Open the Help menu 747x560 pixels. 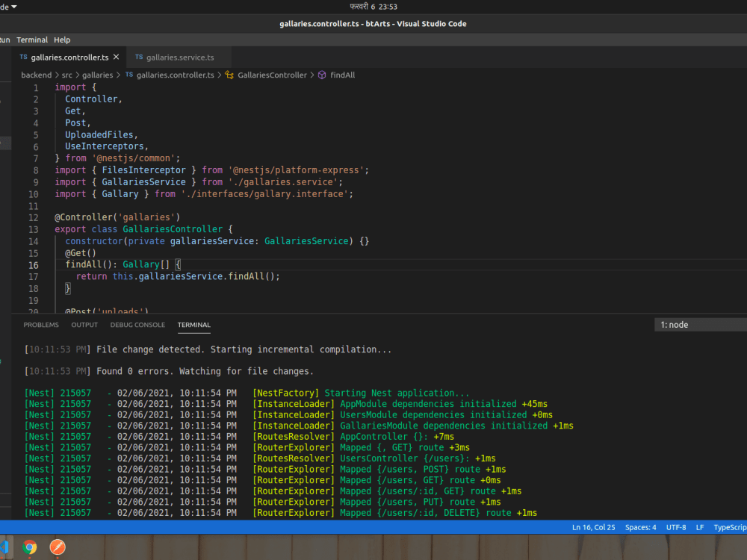coord(62,40)
